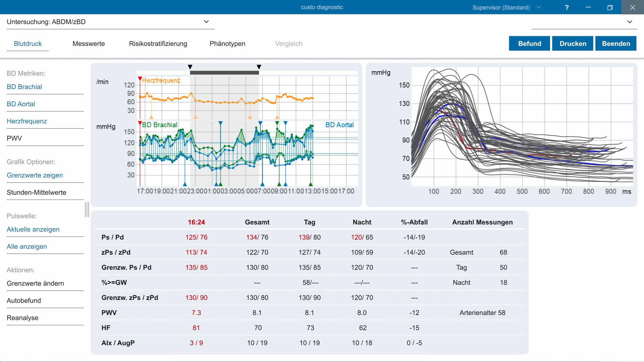Toggle the BD Brachial metric

24,87
